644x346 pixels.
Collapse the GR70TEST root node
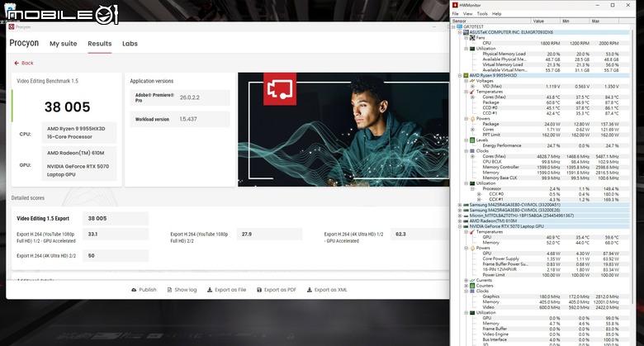(x=454, y=26)
